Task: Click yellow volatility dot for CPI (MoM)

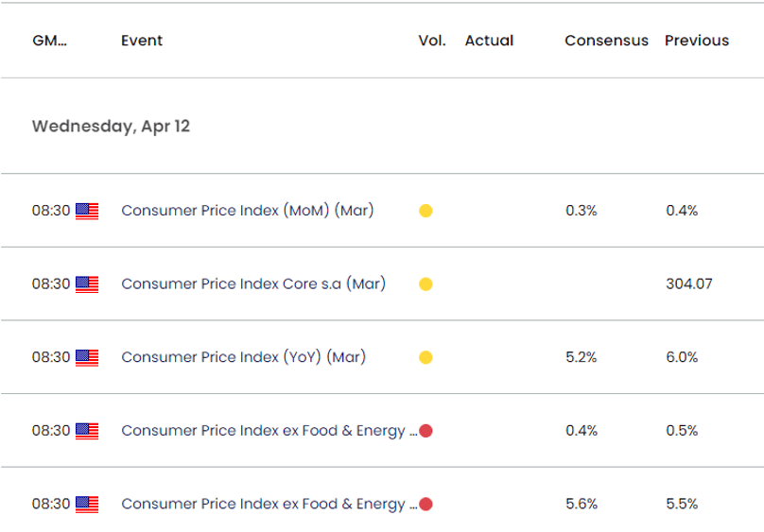Action: click(425, 211)
